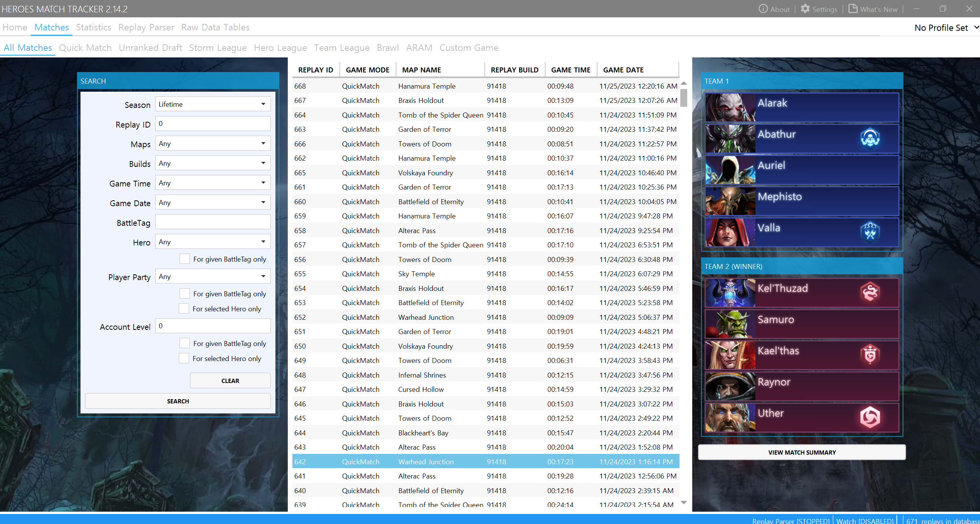Select Mephisto hero portrait

point(730,201)
